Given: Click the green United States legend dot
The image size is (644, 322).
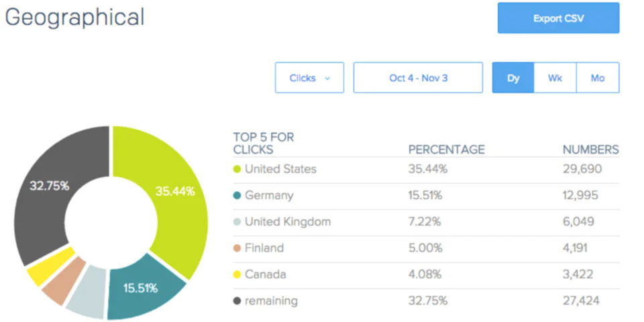Looking at the screenshot, I should [x=237, y=169].
